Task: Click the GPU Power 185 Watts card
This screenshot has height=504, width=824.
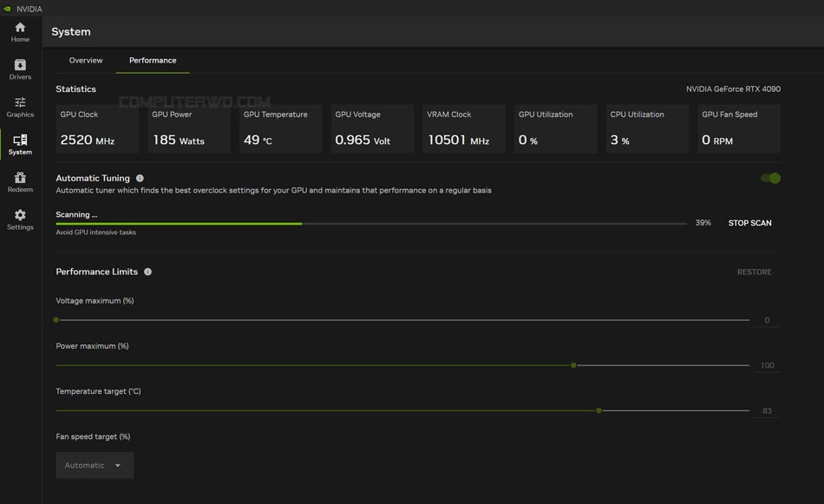Action: click(x=189, y=128)
